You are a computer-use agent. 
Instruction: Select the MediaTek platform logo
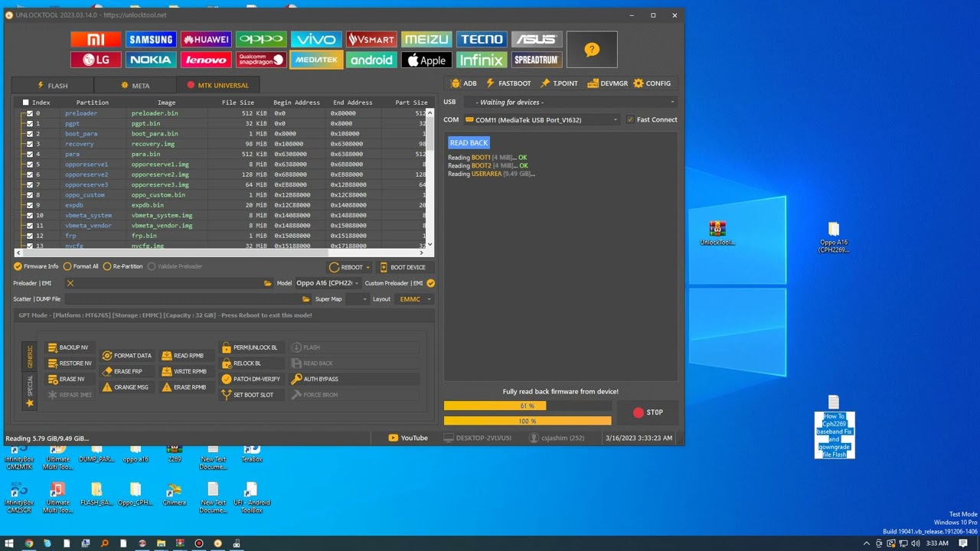coord(316,60)
